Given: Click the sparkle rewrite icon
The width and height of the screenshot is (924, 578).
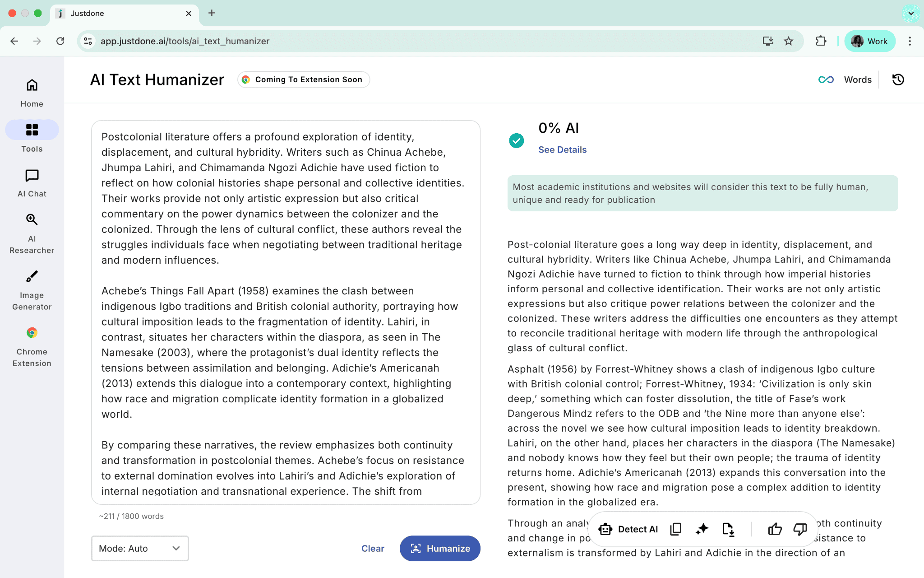Looking at the screenshot, I should pyautogui.click(x=702, y=529).
